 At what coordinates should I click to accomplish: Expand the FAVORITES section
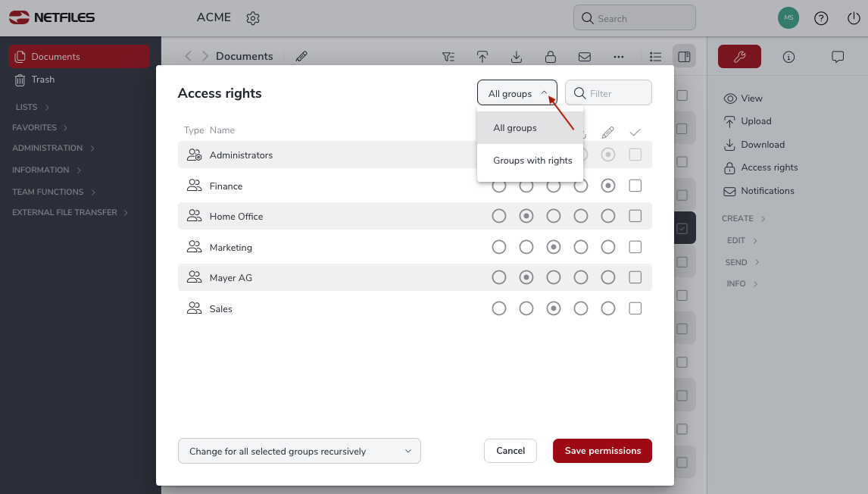tap(40, 127)
